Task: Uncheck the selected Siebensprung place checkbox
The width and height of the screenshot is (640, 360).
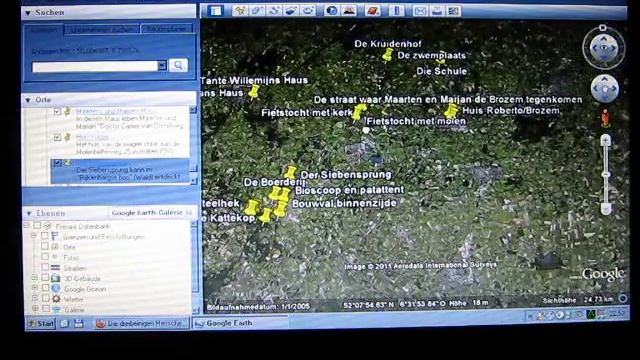Action: 58,163
